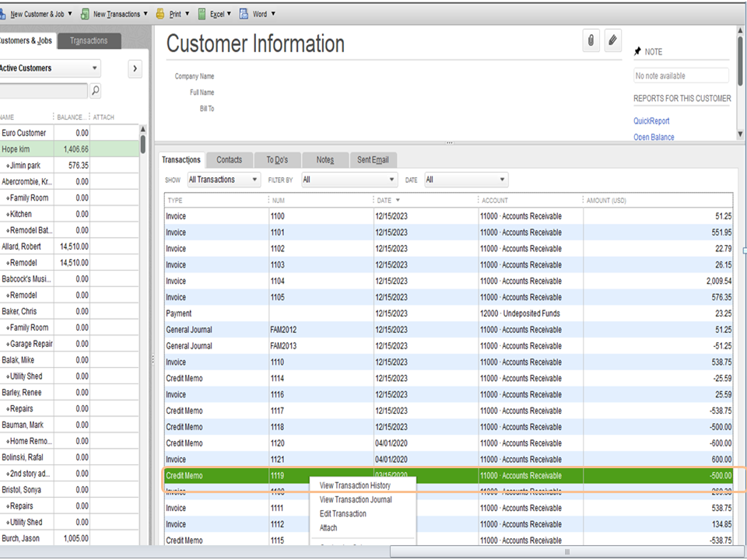747x560 pixels.
Task: Select Edit Transaction in context menu
Action: tap(342, 513)
